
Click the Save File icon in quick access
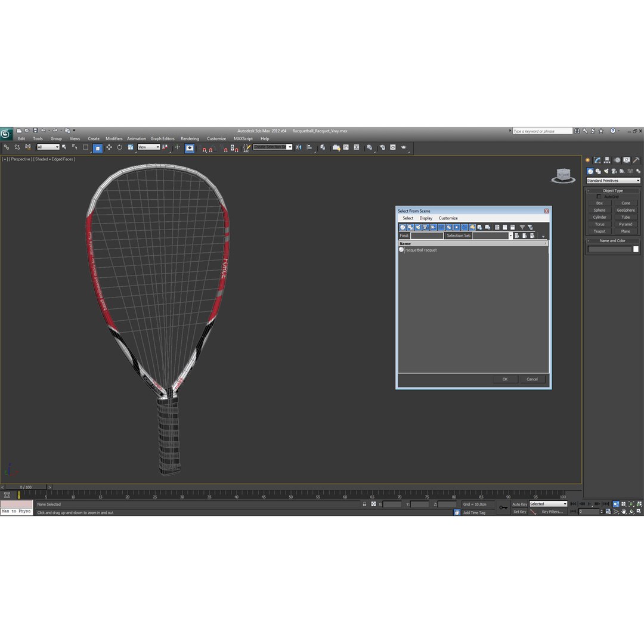click(35, 131)
